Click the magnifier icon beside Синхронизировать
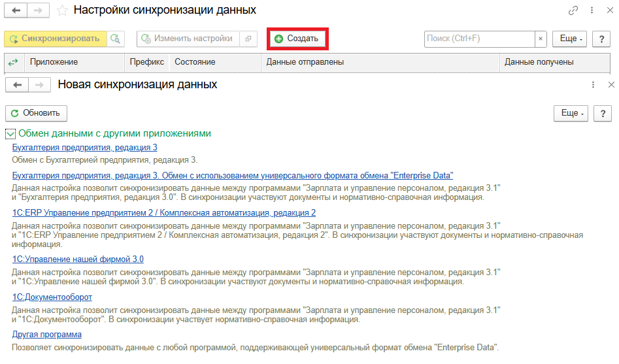Image resolution: width=619 pixels, height=364 pixels. pos(116,39)
